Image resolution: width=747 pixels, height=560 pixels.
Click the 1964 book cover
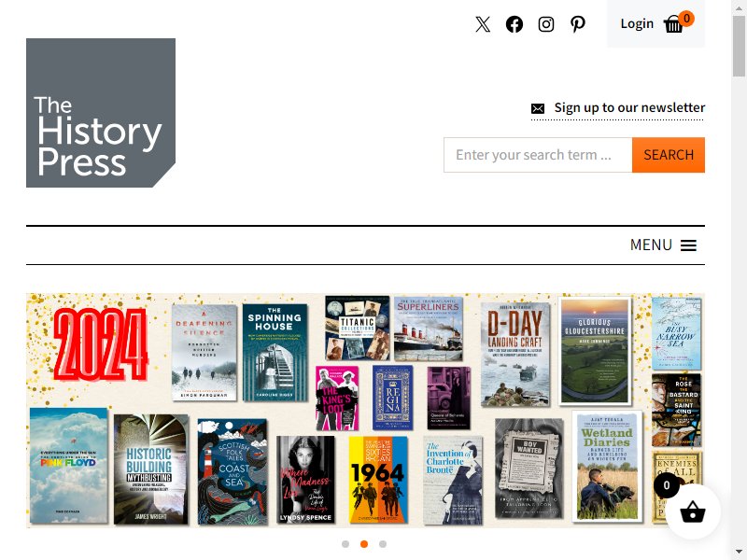(x=378, y=480)
